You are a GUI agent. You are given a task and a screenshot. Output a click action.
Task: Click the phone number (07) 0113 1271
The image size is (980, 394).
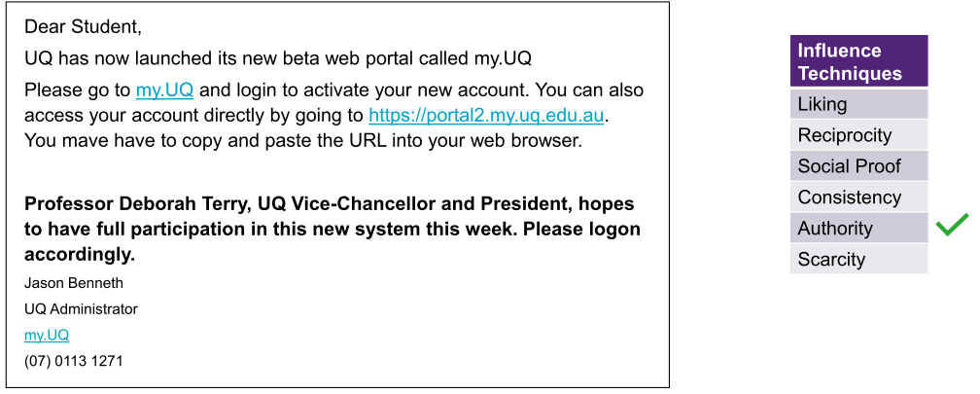coord(73,361)
